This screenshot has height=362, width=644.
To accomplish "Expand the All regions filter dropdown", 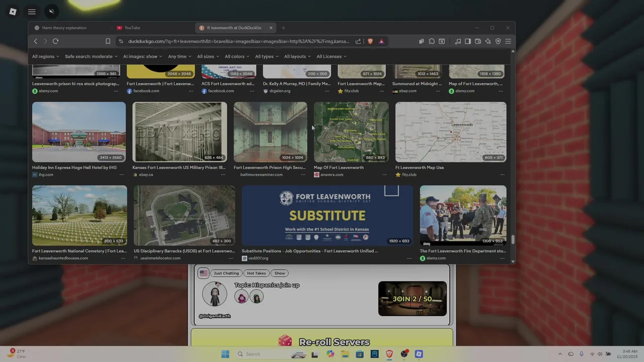I will pyautogui.click(x=46, y=56).
